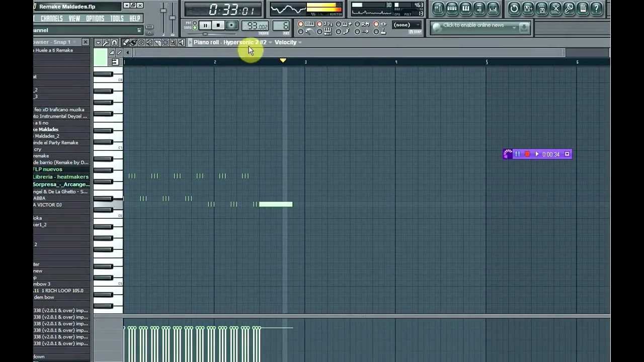Click the help question mark icon
644x362 pixels.
pos(596,9)
